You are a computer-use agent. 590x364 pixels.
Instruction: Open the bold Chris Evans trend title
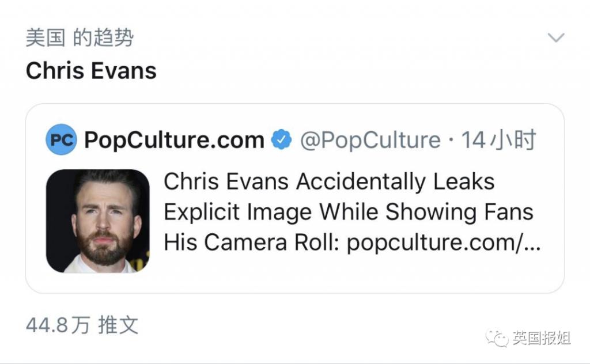(91, 71)
